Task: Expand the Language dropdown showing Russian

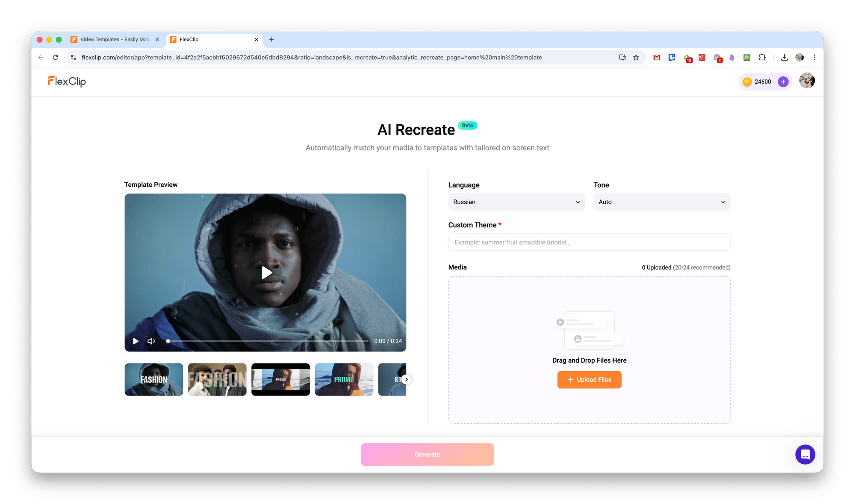Action: tap(516, 202)
